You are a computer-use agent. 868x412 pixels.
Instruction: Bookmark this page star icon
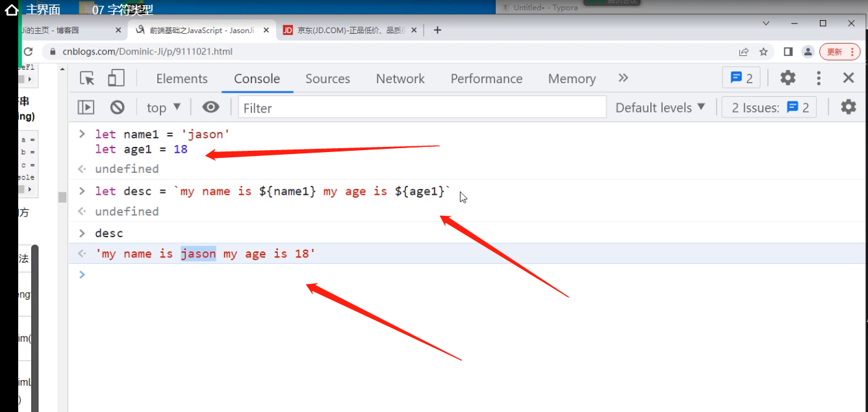click(763, 51)
